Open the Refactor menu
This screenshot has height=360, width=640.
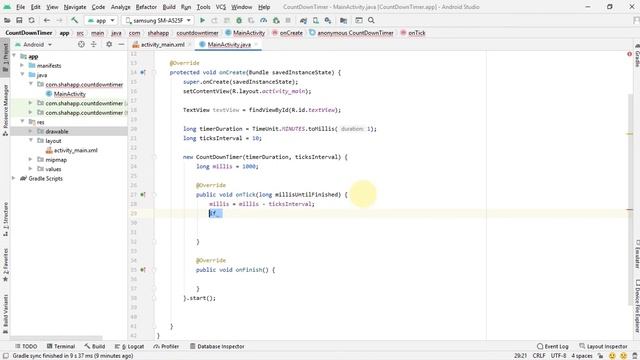[146, 7]
